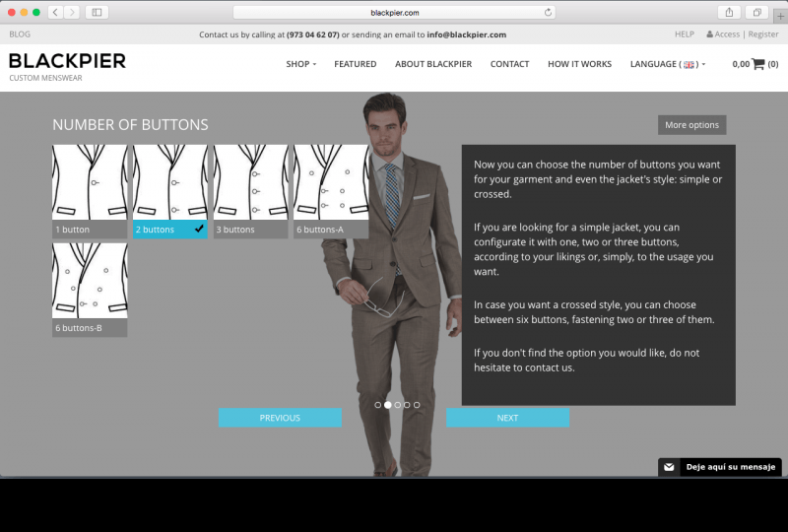Select the 1 button jacket option

[x=90, y=191]
